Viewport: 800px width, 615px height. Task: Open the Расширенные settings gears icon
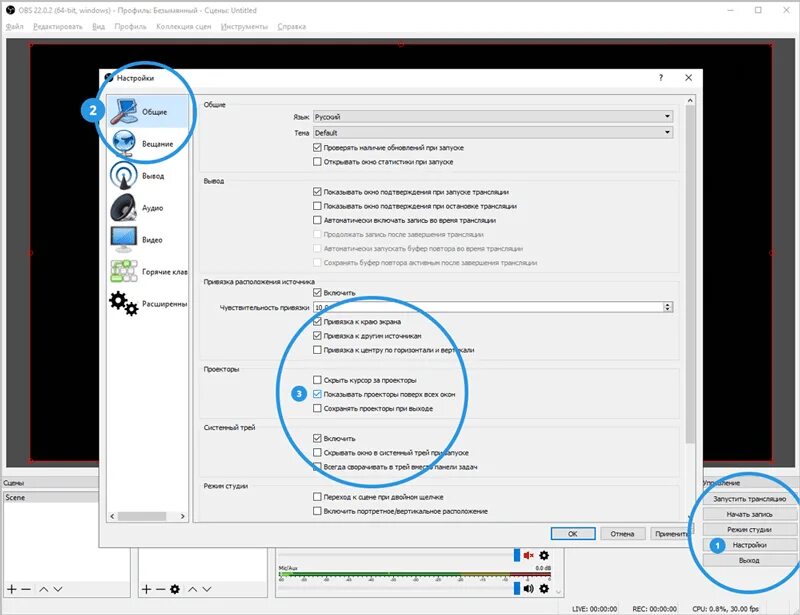point(123,303)
